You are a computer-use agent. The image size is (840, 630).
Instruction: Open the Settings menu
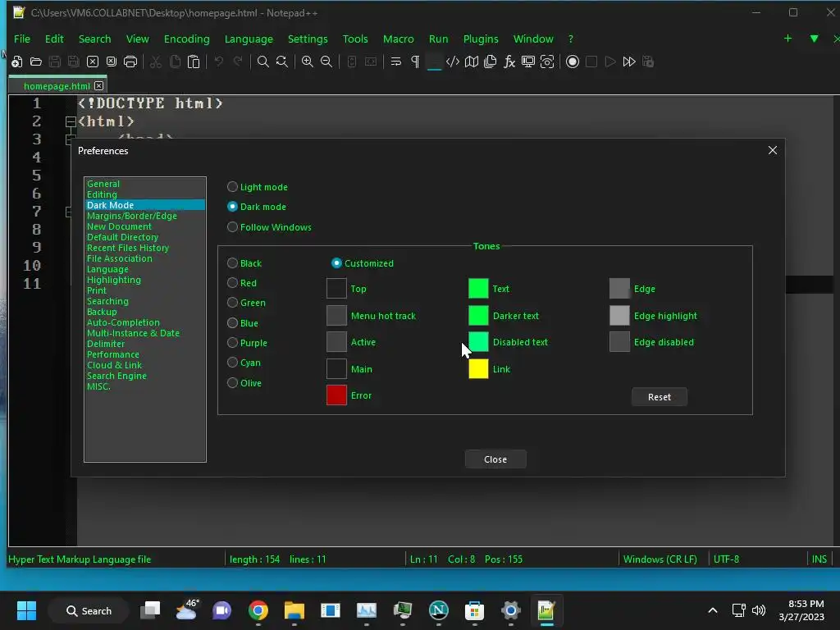click(308, 39)
